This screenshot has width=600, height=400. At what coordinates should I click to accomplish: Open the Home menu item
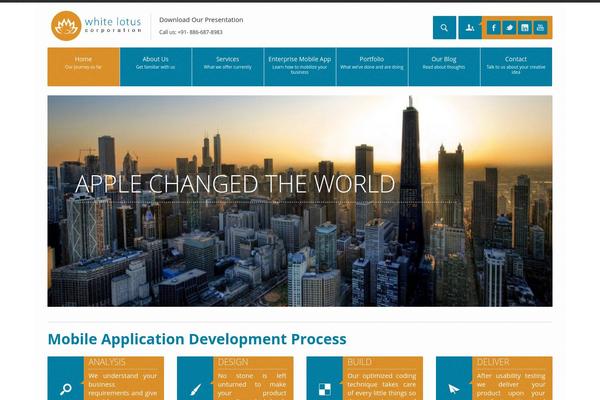[x=83, y=67]
